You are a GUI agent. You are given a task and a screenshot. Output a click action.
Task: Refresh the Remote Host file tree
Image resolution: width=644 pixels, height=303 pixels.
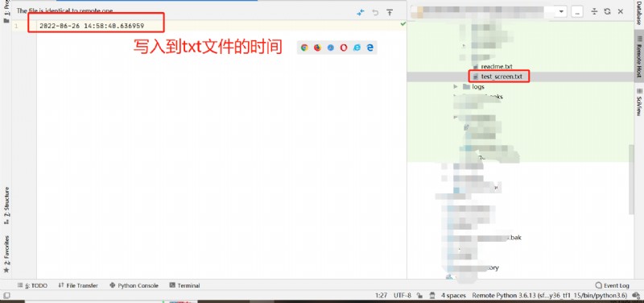(608, 11)
